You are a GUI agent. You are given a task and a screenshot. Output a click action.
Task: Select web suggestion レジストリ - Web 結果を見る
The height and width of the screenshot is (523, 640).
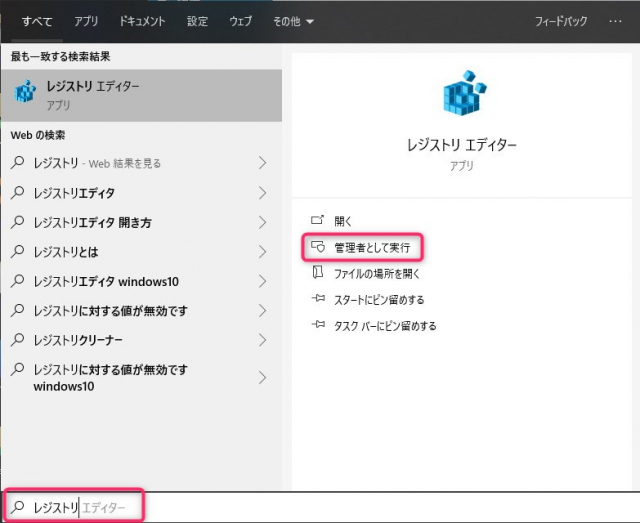[141, 163]
